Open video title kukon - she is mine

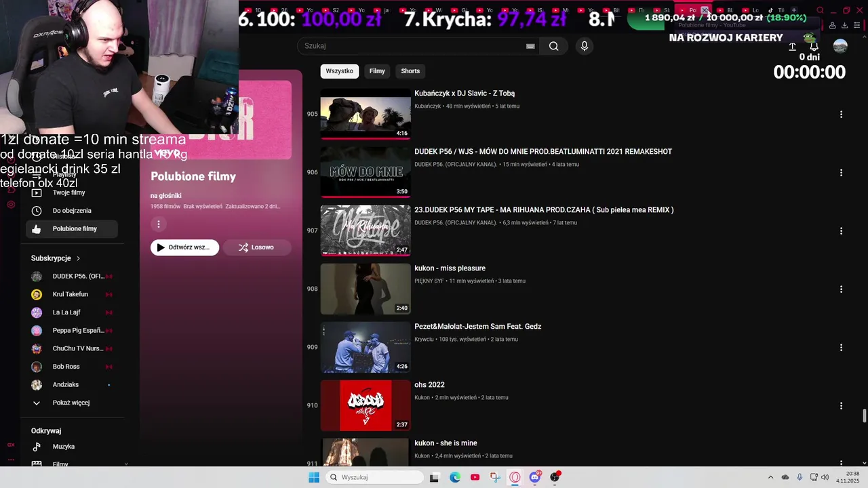446,443
